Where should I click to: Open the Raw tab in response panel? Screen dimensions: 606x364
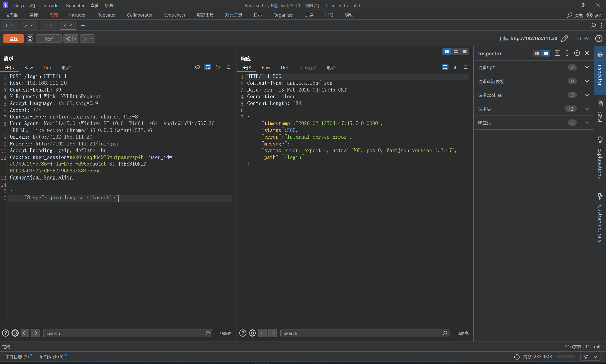pos(266,67)
